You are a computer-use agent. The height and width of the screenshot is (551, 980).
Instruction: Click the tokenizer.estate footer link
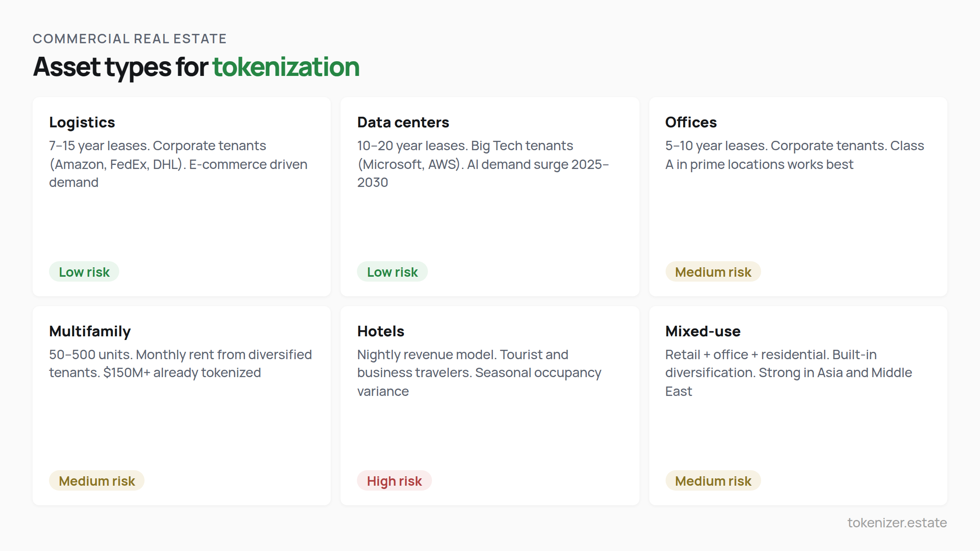point(895,522)
